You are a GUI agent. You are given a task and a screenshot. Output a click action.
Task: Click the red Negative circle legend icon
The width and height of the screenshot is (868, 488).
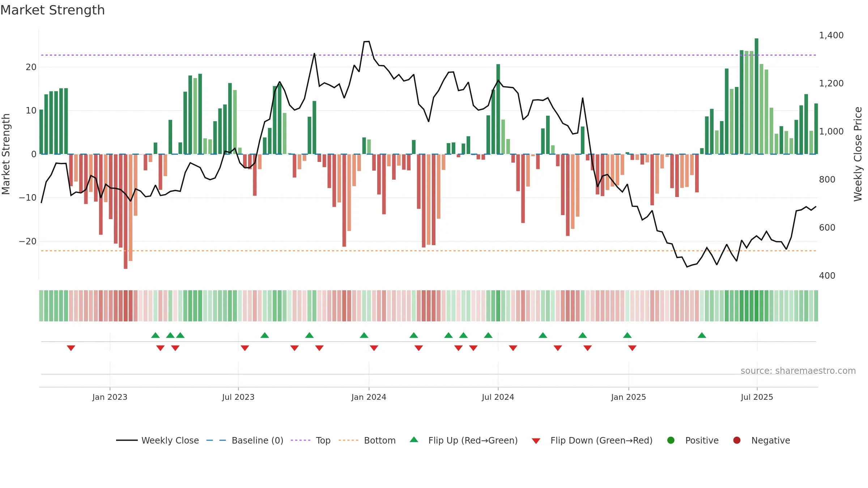point(737,440)
